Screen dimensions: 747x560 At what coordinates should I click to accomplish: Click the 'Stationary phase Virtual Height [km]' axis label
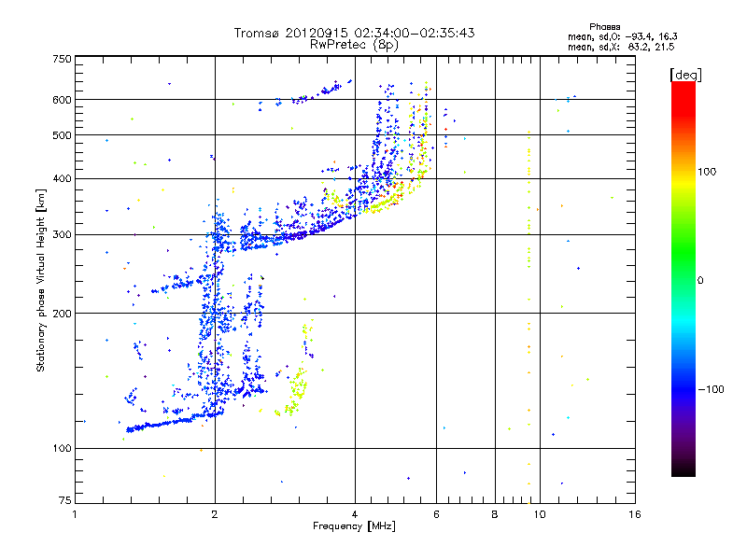click(40, 280)
